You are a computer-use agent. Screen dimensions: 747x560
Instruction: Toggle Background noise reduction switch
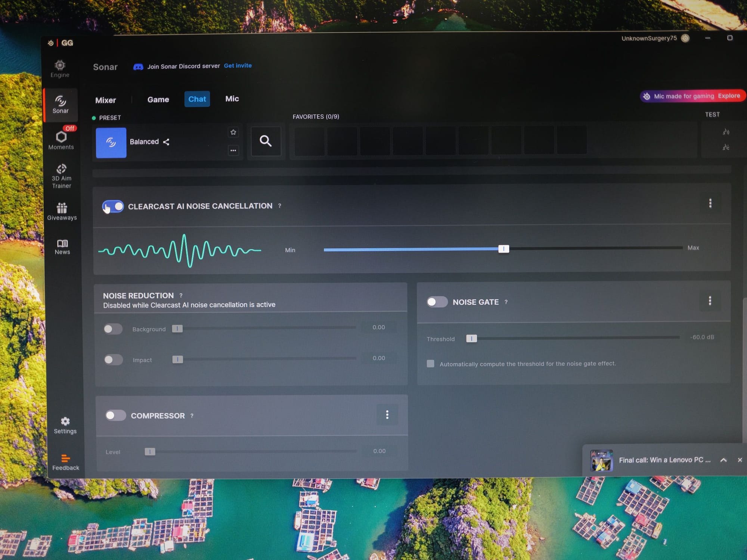point(113,329)
